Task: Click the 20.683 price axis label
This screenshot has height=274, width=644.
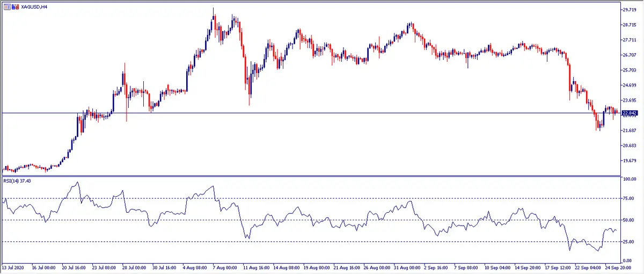Action: pos(629,146)
